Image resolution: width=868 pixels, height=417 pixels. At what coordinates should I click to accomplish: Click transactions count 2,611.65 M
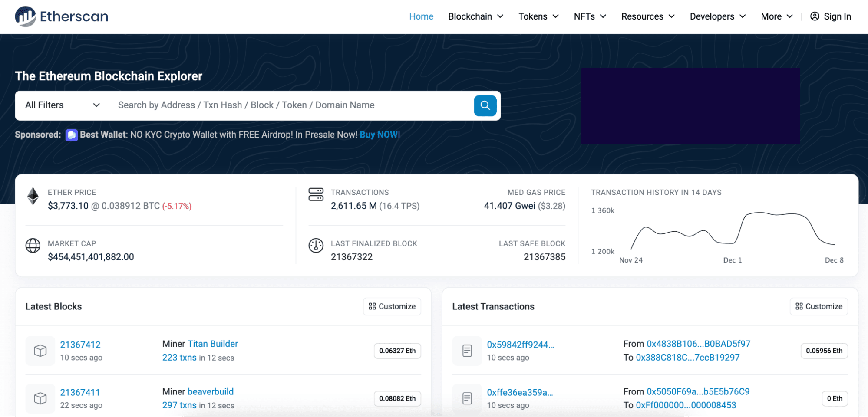354,206
